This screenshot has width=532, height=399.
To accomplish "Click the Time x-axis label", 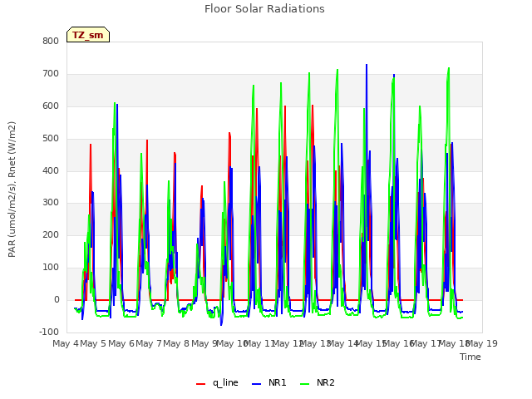I will (470, 357).
